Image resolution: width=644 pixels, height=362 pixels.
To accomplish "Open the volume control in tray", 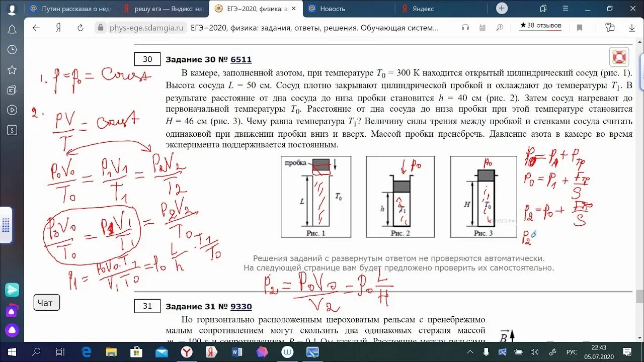I will pos(534,352).
